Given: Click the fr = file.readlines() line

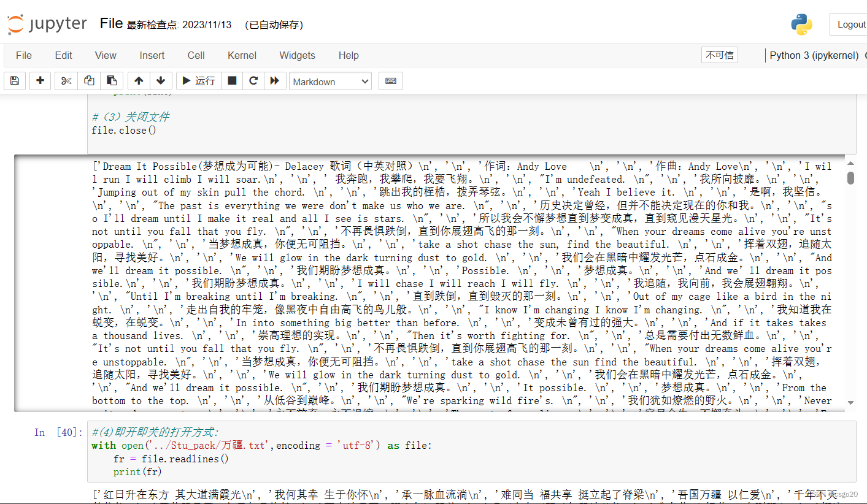Looking at the screenshot, I should coord(171,459).
